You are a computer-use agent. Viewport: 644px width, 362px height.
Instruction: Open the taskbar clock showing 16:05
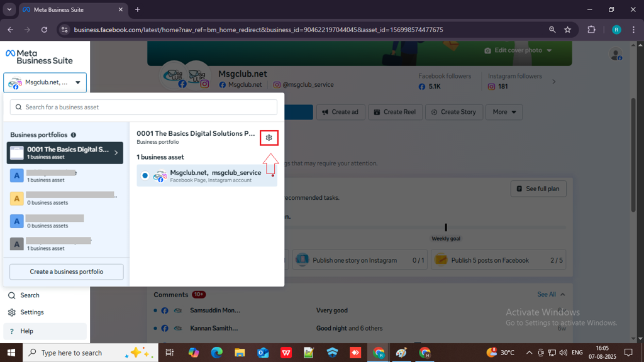pos(602,353)
